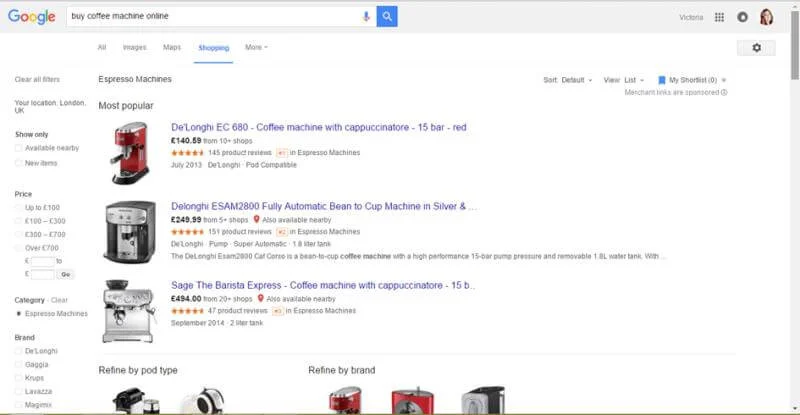Start voice search with microphone icon
Viewport: 800px width, 415px height.
click(366, 16)
